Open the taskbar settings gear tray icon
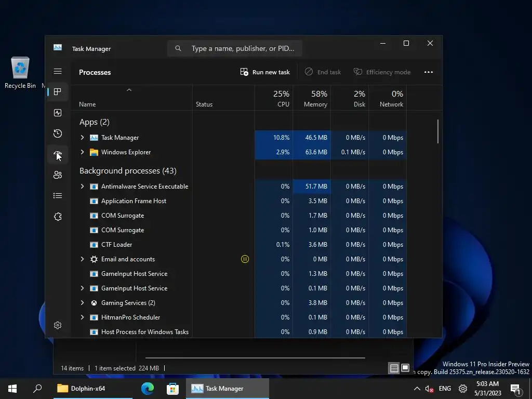The image size is (532, 399). [x=463, y=389]
